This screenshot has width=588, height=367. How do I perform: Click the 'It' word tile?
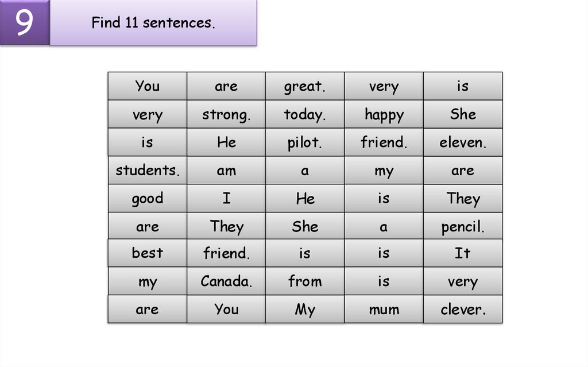point(463,253)
